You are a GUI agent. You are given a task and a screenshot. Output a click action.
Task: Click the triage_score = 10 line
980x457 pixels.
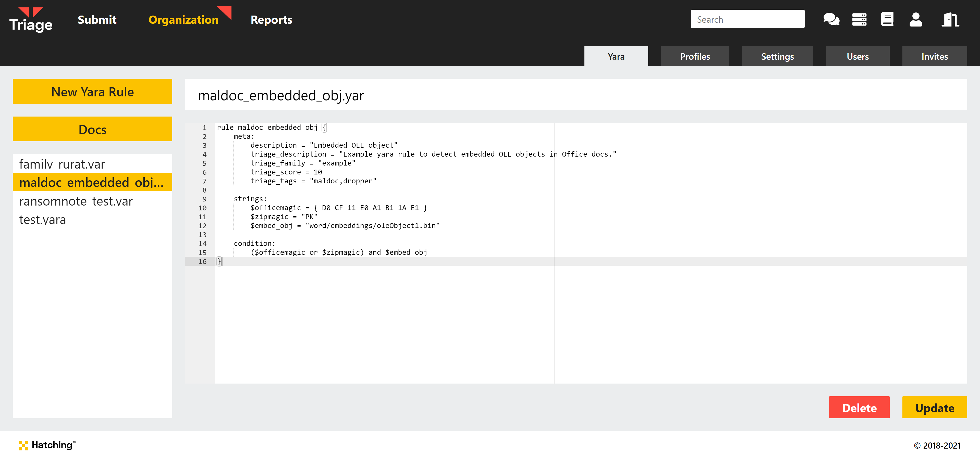tap(286, 172)
